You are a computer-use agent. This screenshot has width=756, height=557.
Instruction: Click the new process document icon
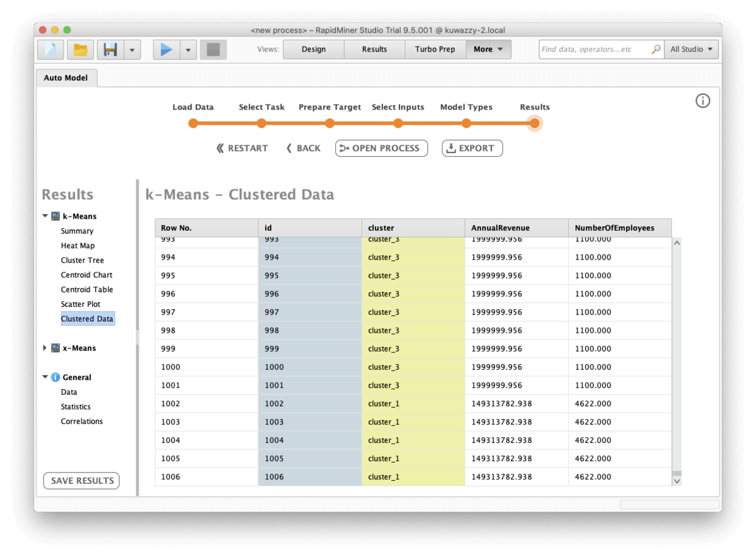(x=50, y=49)
